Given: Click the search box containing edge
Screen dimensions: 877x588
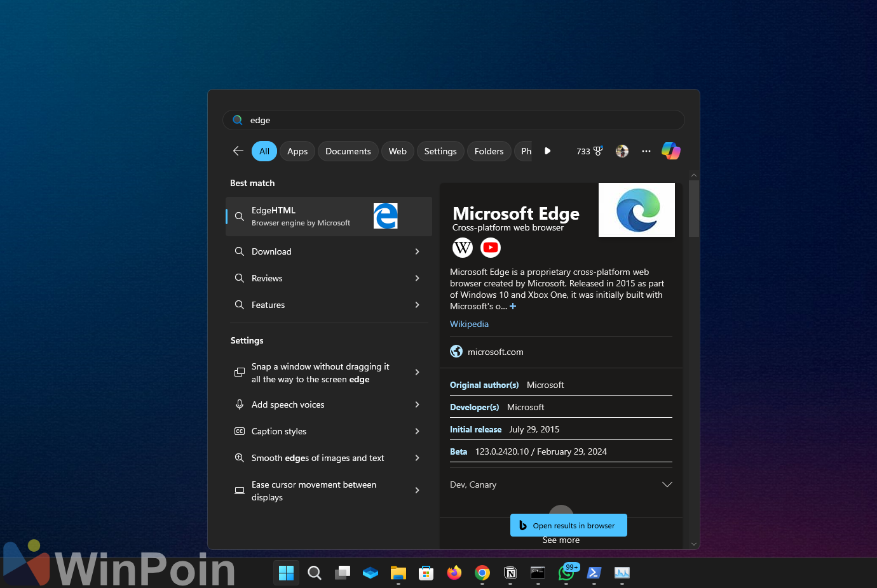Looking at the screenshot, I should (454, 120).
